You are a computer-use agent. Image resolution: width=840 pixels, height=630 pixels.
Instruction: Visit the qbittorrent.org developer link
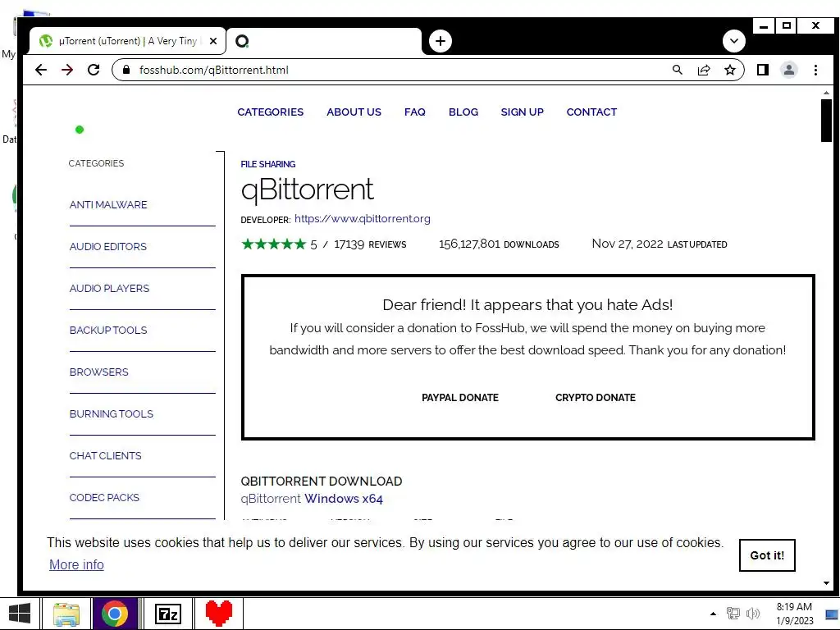pos(362,218)
